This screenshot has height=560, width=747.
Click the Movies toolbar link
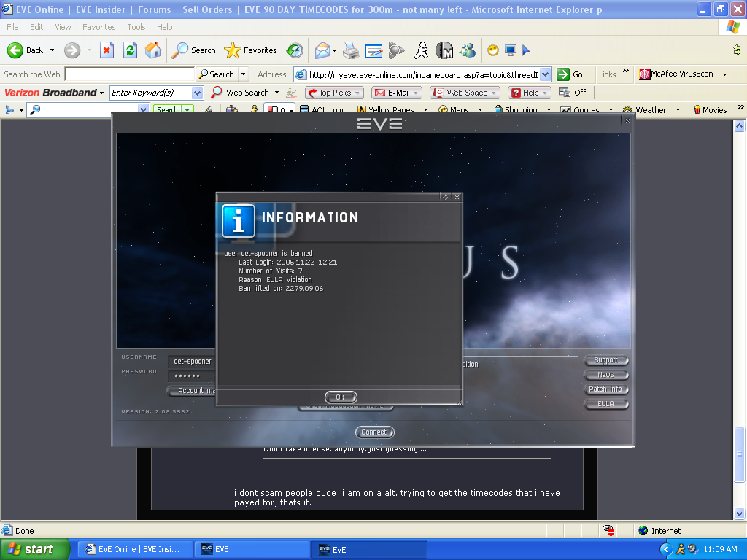tap(710, 110)
